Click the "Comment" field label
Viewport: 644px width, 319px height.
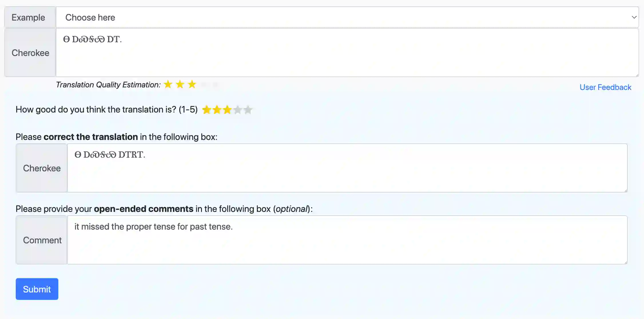[42, 240]
